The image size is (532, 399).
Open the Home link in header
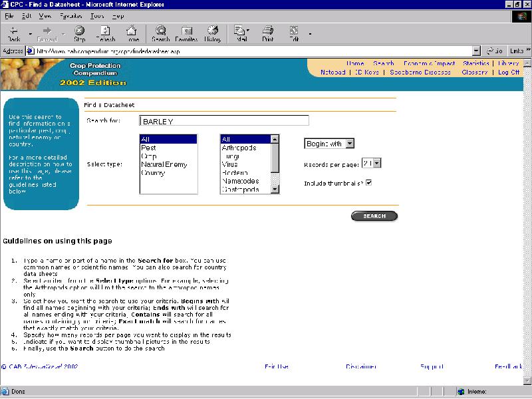(355, 63)
